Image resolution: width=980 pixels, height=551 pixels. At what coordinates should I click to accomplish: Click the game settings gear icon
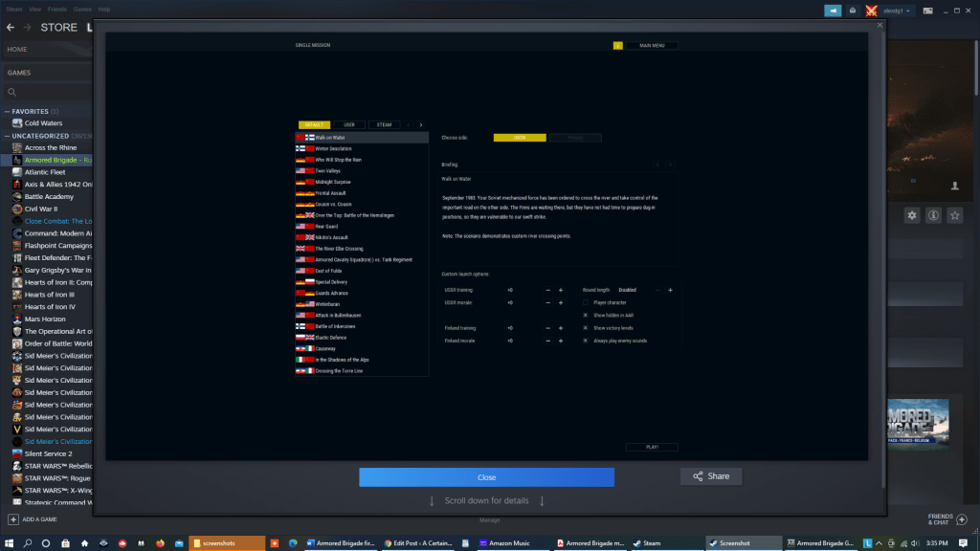(911, 215)
